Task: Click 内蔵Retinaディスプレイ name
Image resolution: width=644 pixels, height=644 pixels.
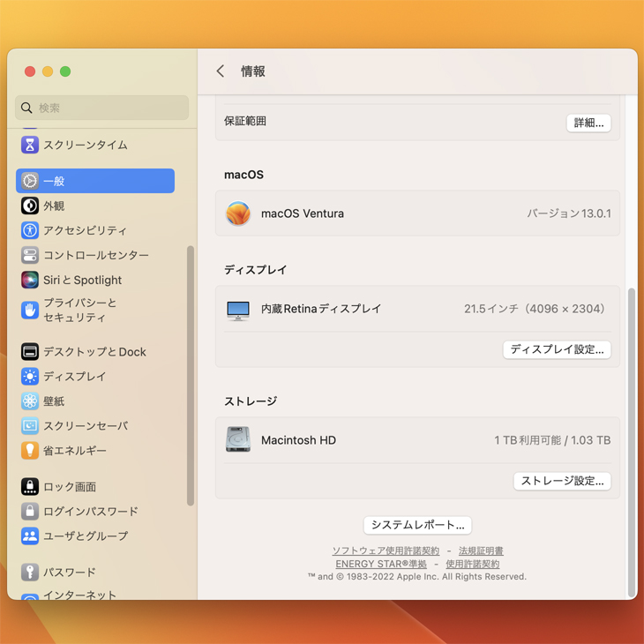Action: (x=322, y=309)
